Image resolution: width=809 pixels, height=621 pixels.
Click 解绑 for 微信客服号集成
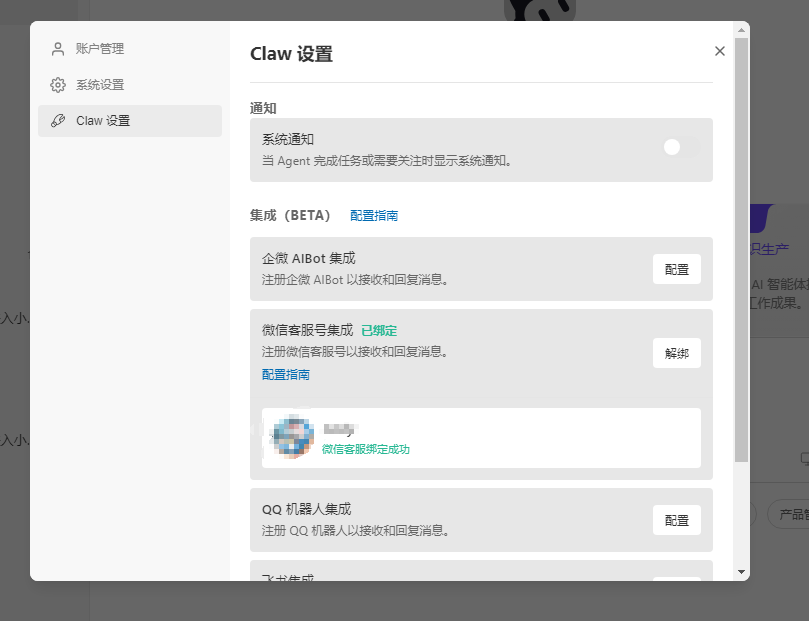tap(676, 353)
